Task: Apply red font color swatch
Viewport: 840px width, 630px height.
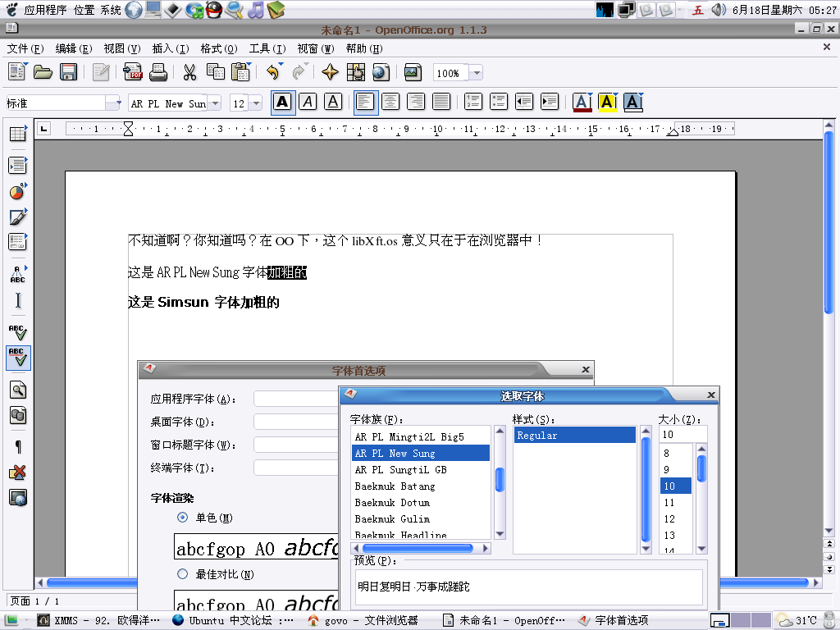Action: (582, 102)
